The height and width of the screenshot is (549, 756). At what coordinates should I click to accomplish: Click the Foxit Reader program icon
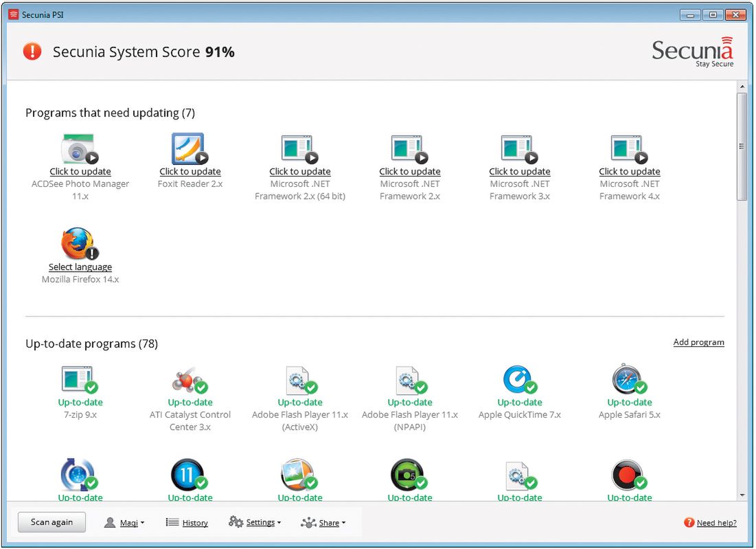point(190,149)
